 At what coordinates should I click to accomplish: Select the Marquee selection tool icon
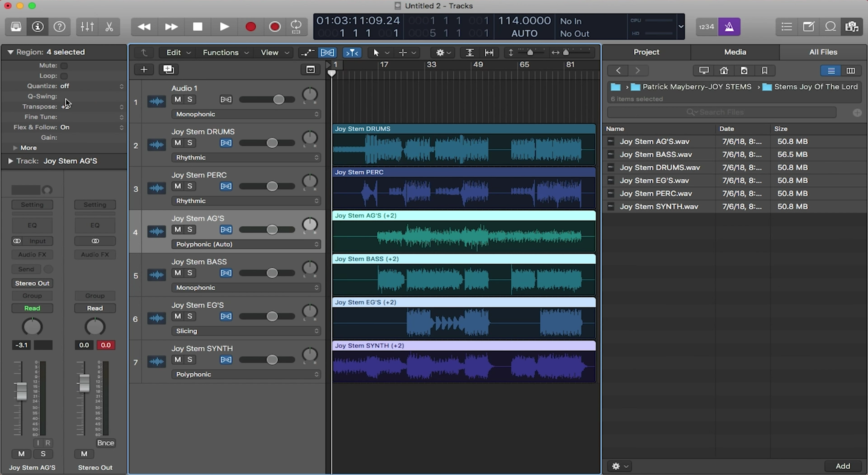point(403,53)
